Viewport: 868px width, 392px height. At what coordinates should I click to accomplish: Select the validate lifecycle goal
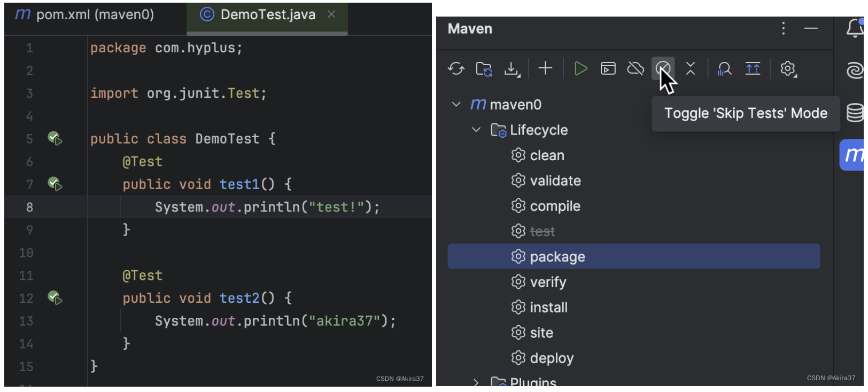pyautogui.click(x=555, y=181)
